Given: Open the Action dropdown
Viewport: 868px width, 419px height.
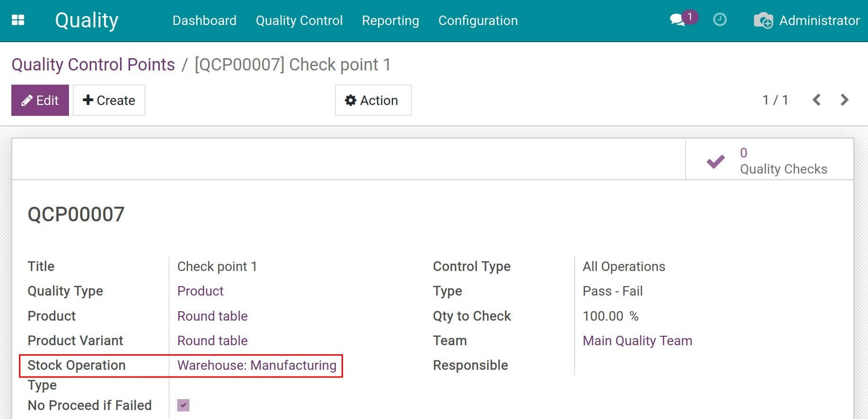Looking at the screenshot, I should (x=373, y=100).
